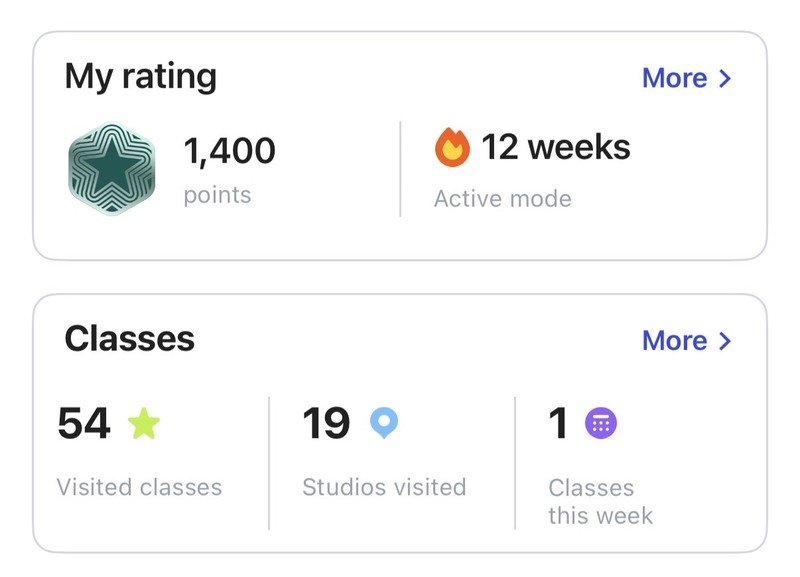The image size is (800, 577).
Task: Click the purple calendar icon
Action: pyautogui.click(x=601, y=423)
